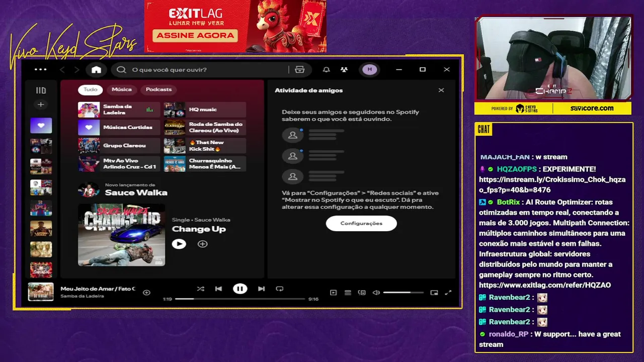Viewport: 644px width, 362px height.
Task: Open the profile avatar H
Action: point(370,69)
